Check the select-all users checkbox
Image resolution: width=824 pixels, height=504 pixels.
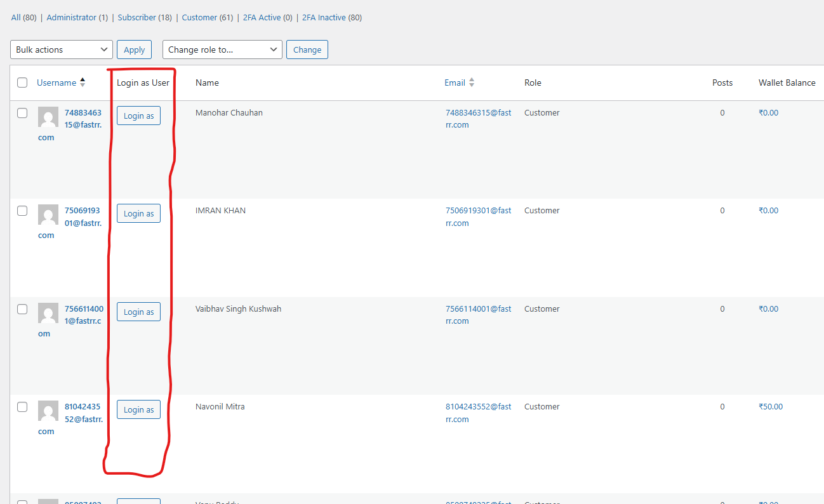(22, 83)
